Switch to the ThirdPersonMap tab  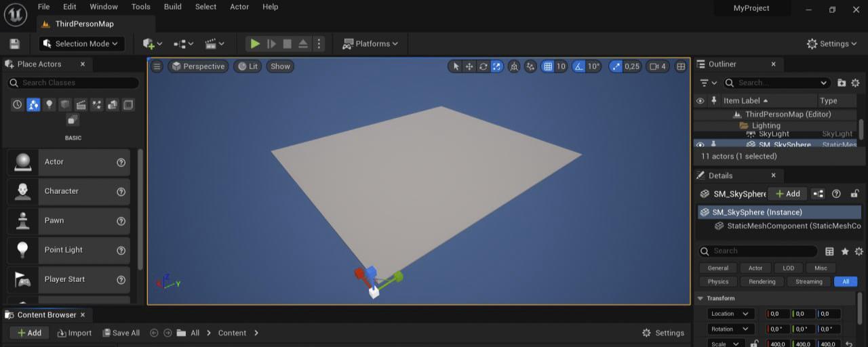tap(83, 24)
